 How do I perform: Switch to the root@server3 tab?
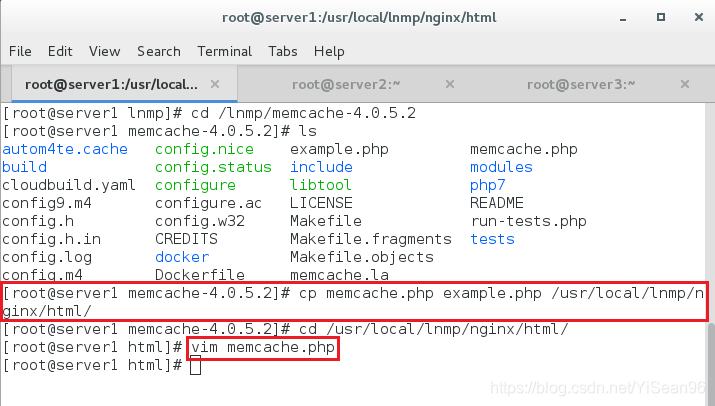click(x=581, y=84)
